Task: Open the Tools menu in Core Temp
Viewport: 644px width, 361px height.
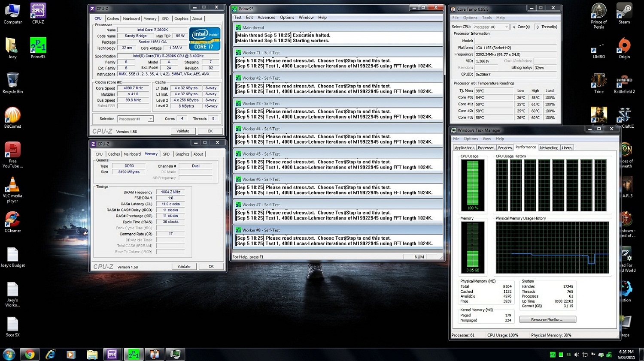Action: pyautogui.click(x=487, y=18)
